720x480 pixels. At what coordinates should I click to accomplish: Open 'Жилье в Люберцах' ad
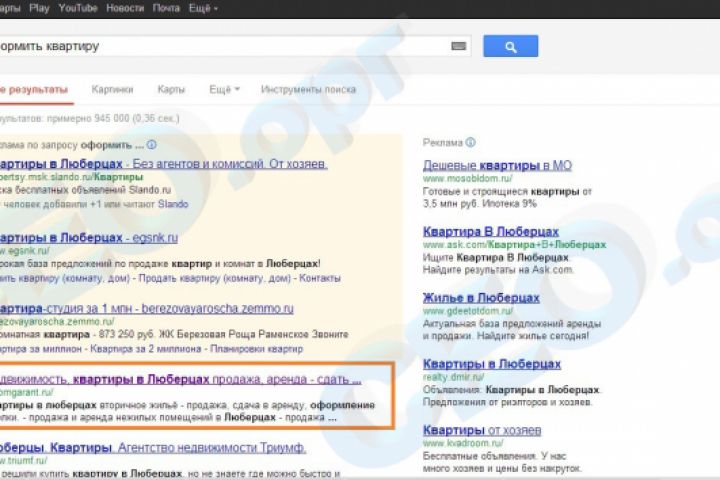[x=481, y=298]
